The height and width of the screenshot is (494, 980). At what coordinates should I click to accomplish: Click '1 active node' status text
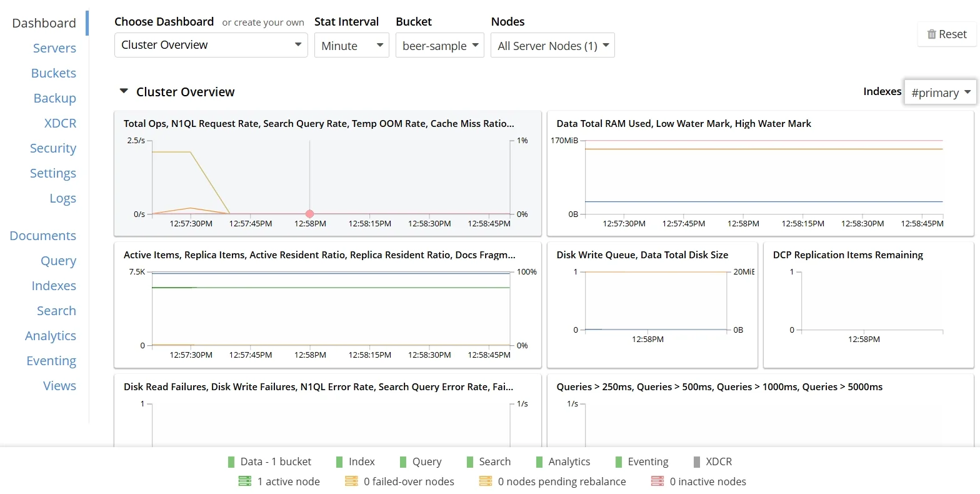289,481
